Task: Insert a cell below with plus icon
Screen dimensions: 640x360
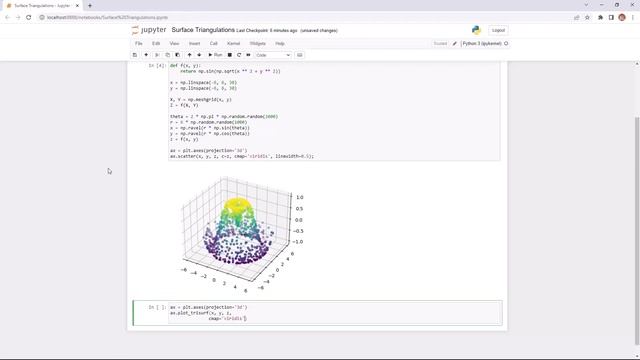Action: 146,55
